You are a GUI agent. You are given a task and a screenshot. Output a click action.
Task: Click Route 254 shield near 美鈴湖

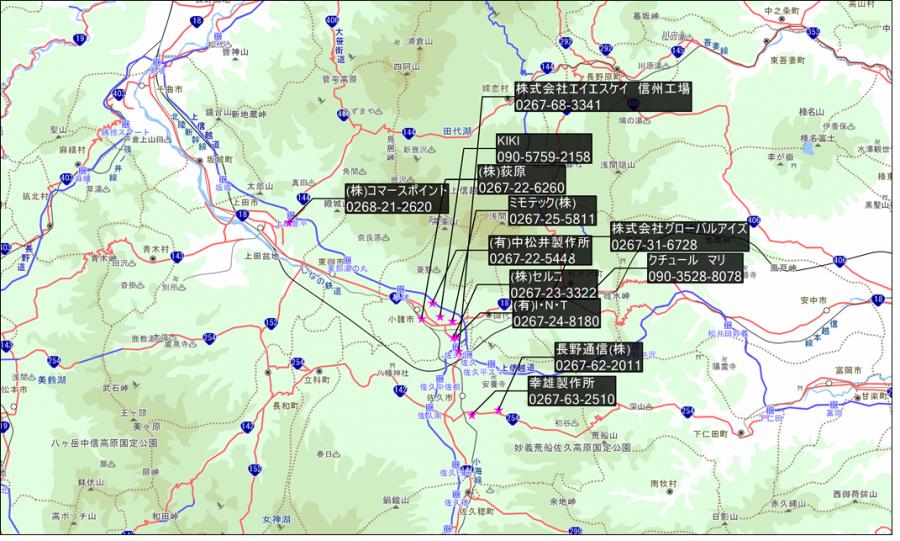click(53, 361)
